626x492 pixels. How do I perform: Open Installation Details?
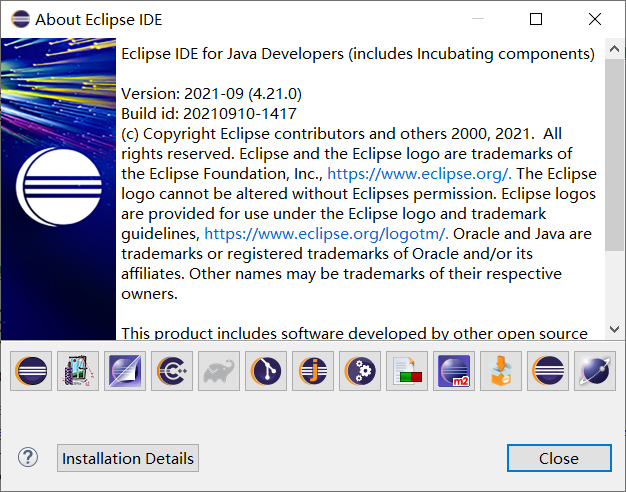128,458
